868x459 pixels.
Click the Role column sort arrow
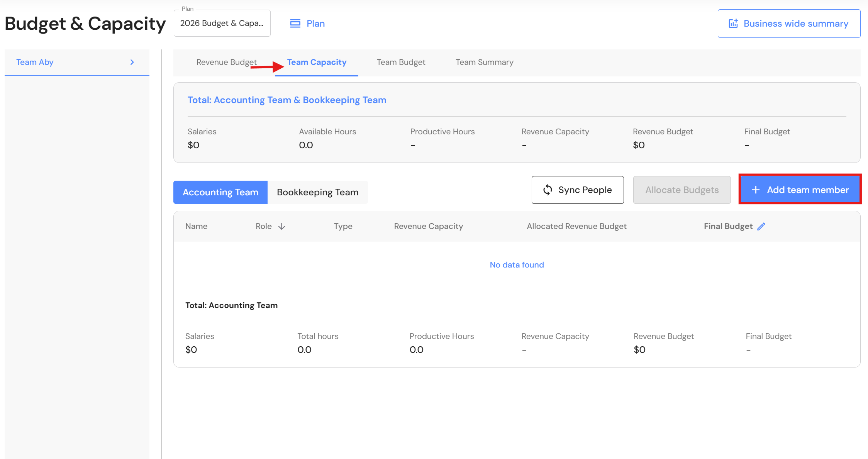point(281,227)
